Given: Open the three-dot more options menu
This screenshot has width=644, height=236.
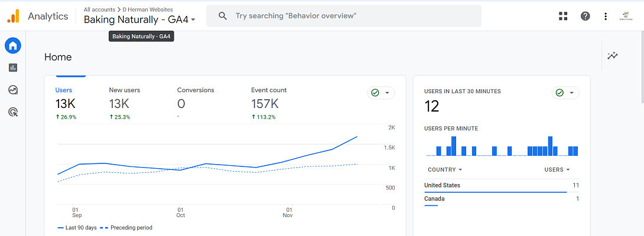Looking at the screenshot, I should 606,16.
